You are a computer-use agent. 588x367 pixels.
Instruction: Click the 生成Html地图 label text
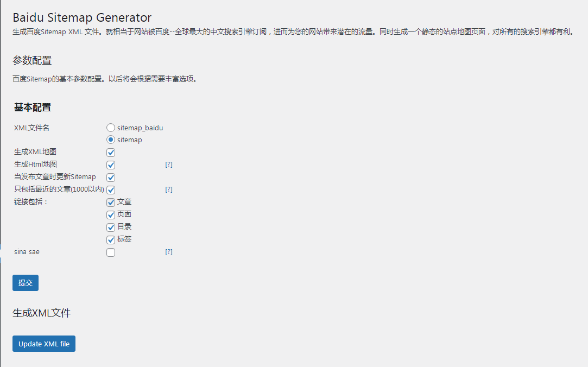36,164
